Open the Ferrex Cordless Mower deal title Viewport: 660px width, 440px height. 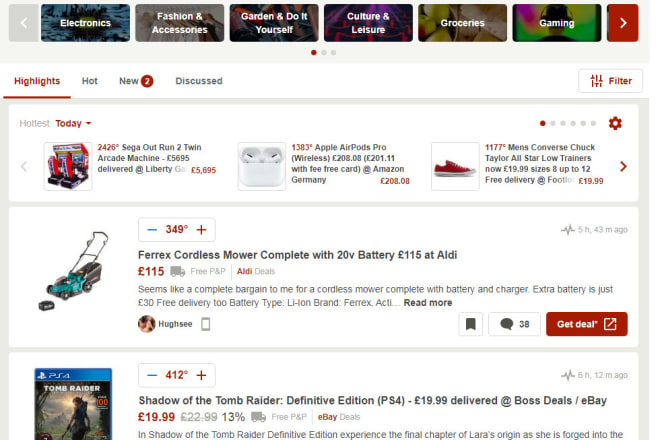[298, 255]
